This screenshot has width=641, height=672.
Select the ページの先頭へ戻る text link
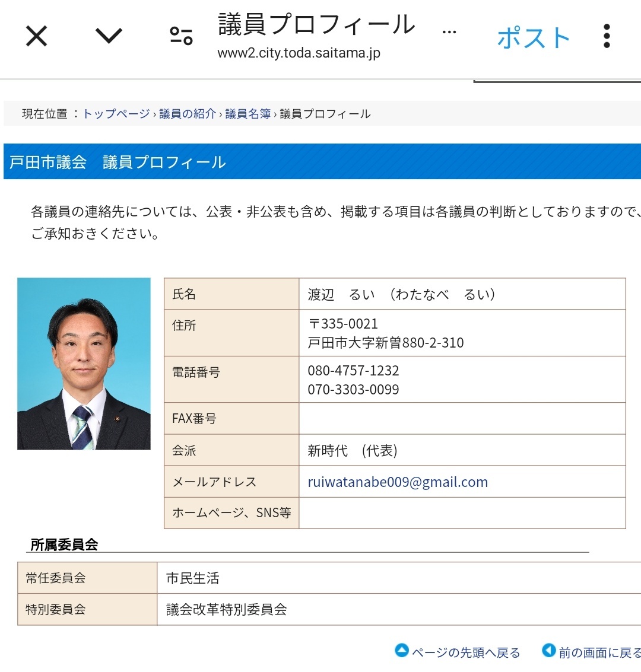point(465,652)
